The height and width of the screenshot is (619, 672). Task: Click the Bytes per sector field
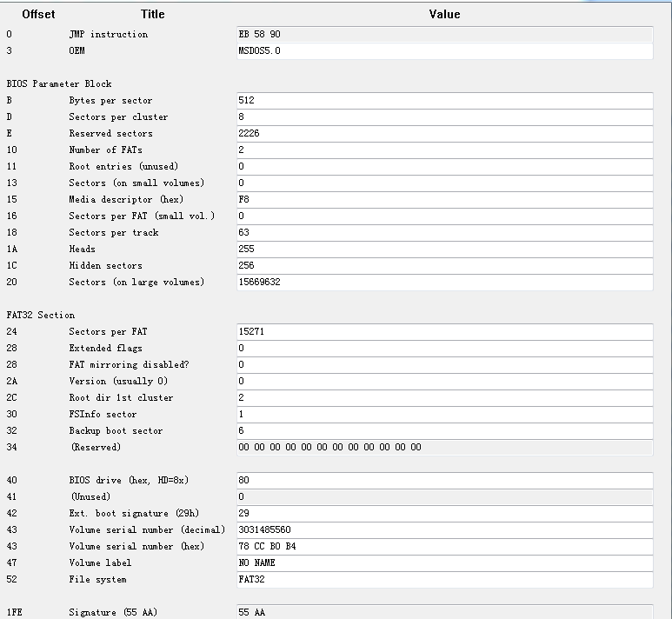coord(444,101)
